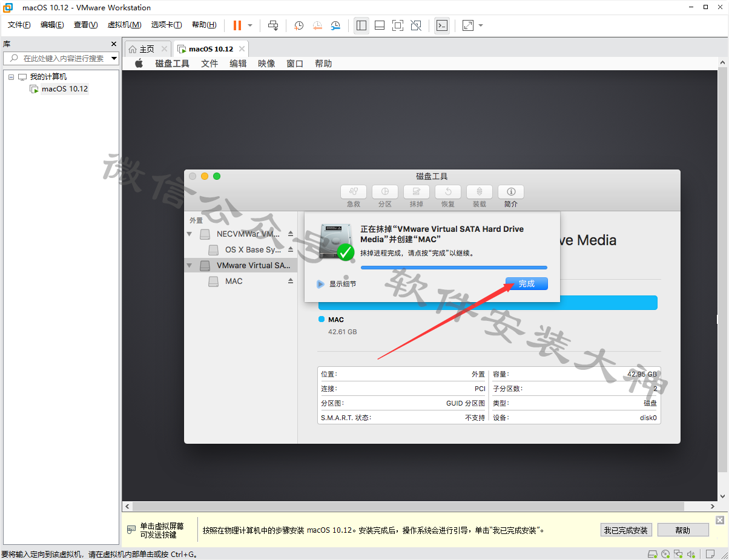This screenshot has width=729, height=560.
Task: Close the install hint bar
Action: tap(720, 520)
